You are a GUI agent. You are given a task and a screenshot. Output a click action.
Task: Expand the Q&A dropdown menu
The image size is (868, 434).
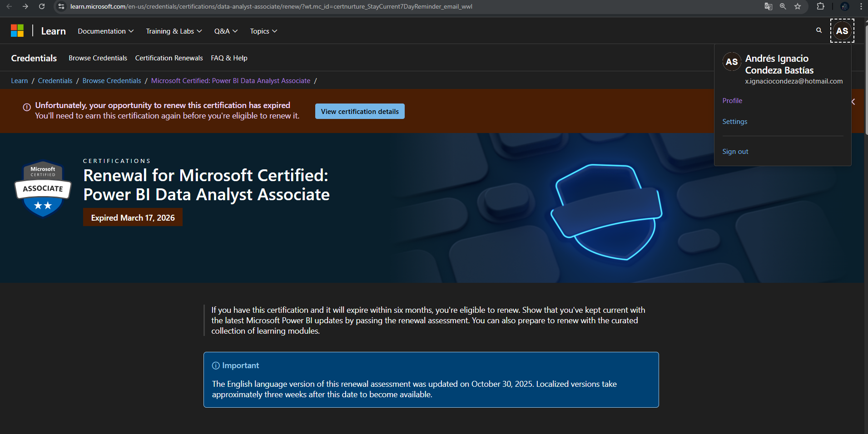[x=226, y=31]
